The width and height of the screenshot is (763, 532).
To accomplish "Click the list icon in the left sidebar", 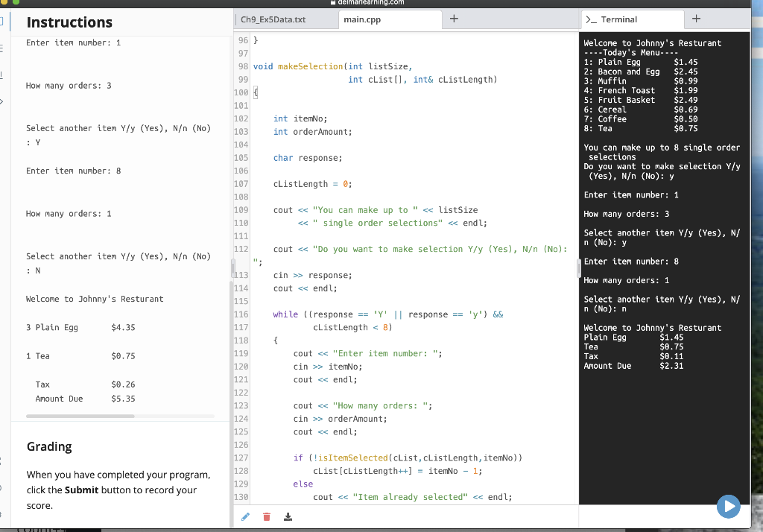I will click(x=2, y=49).
